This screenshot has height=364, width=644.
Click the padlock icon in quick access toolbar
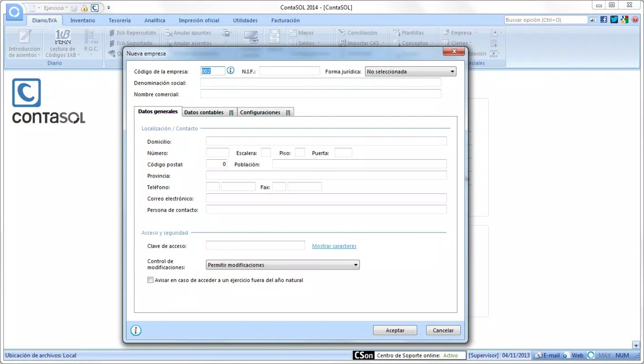coord(84,8)
